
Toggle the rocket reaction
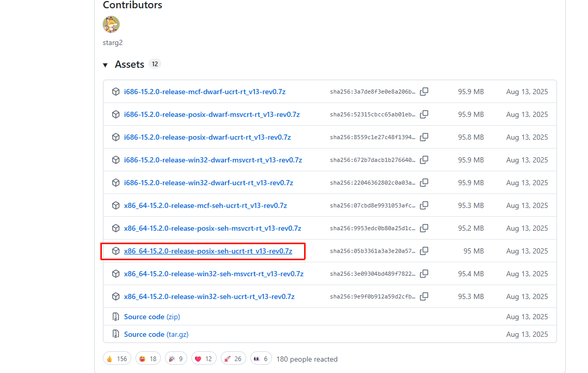233,359
